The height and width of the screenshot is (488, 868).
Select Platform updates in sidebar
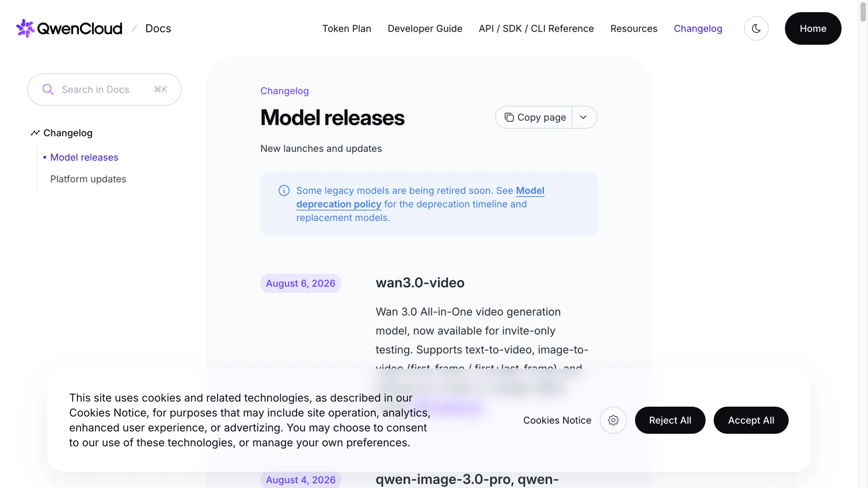[88, 179]
